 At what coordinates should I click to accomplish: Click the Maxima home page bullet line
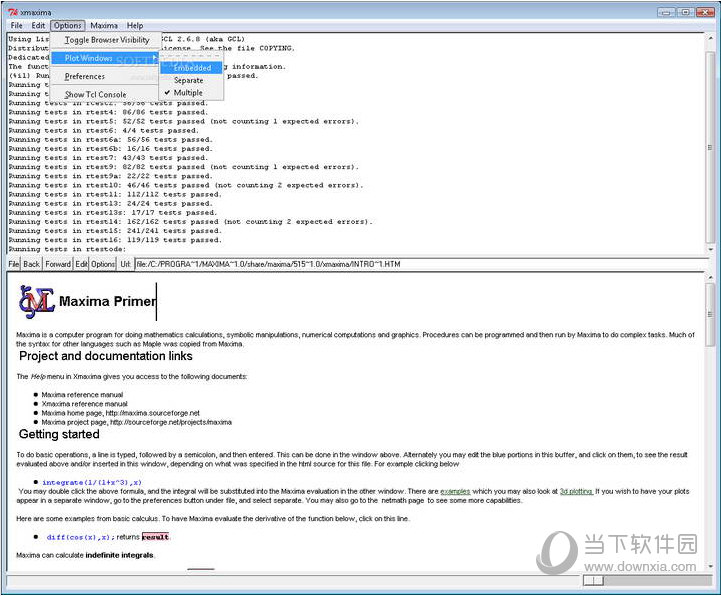point(120,413)
